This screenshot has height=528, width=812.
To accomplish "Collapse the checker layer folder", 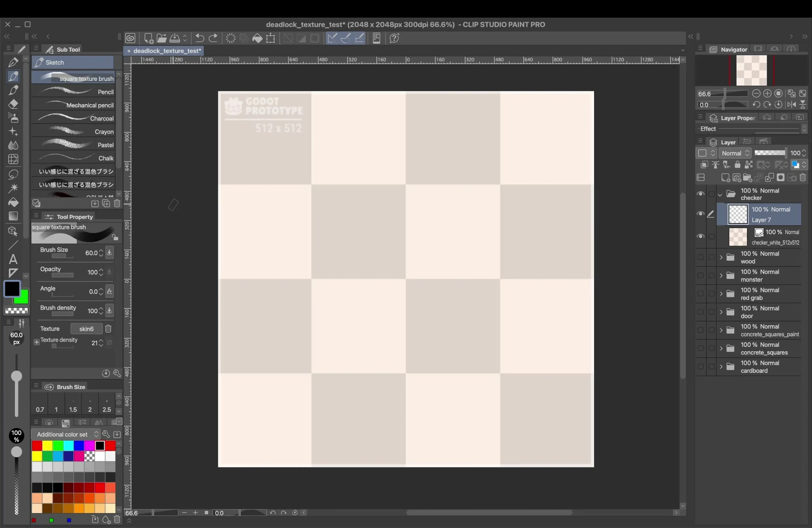I will pos(720,195).
